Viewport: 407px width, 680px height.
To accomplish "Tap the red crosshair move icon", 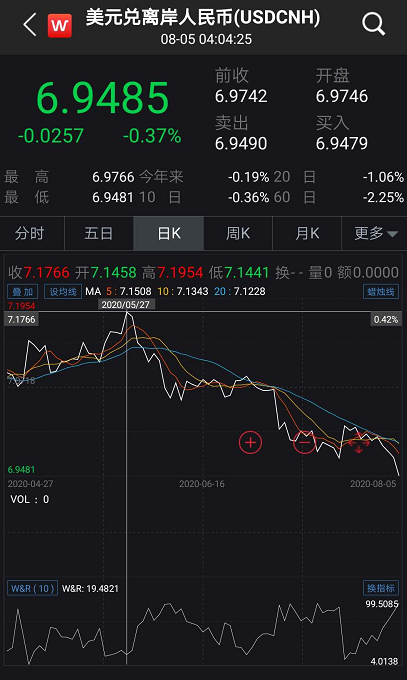I will [358, 442].
